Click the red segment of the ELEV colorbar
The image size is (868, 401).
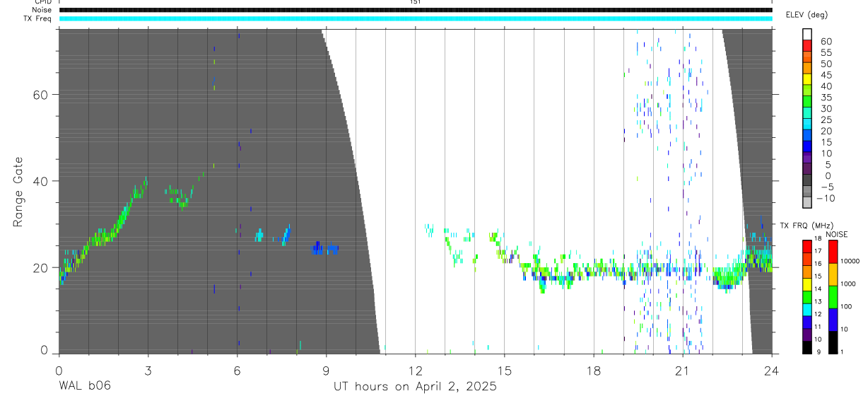(x=807, y=47)
